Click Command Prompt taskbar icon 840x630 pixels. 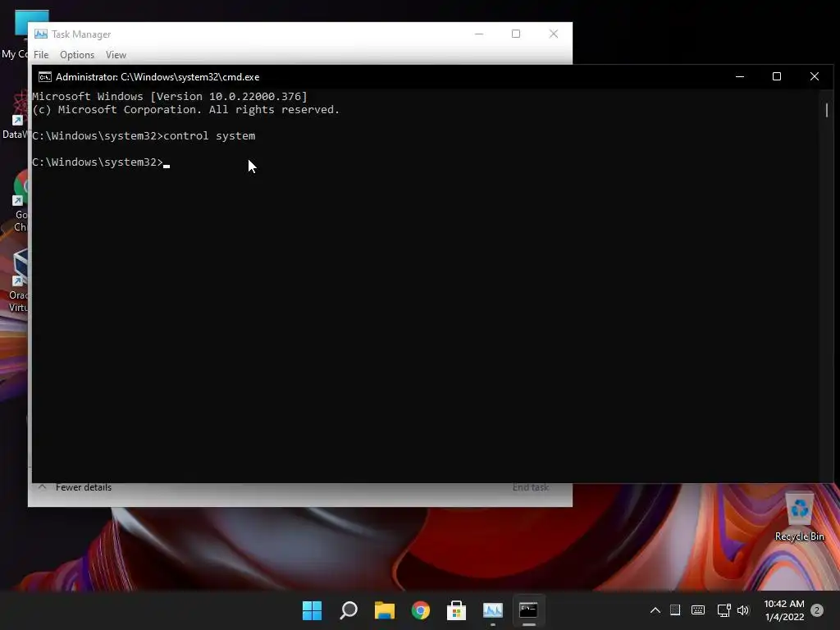(x=529, y=610)
